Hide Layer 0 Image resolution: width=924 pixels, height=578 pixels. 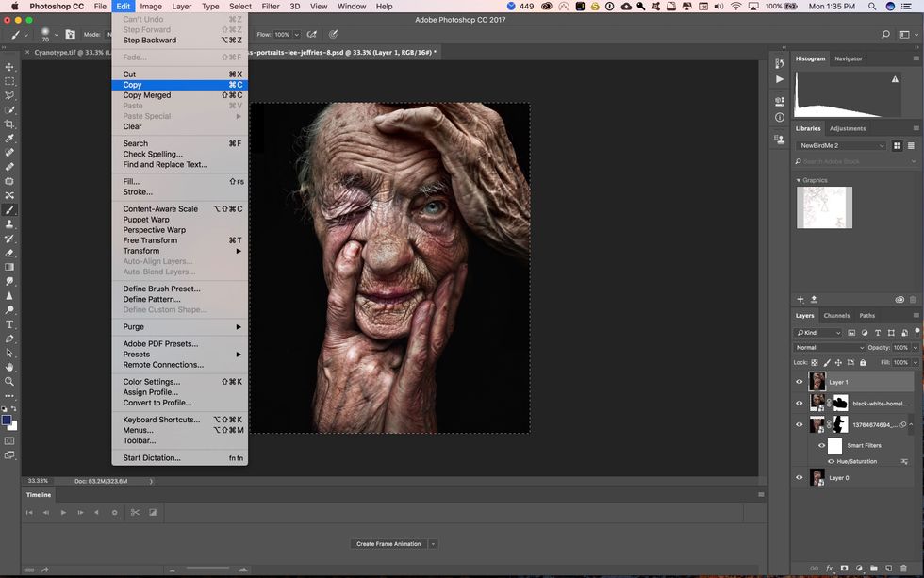[x=799, y=477]
